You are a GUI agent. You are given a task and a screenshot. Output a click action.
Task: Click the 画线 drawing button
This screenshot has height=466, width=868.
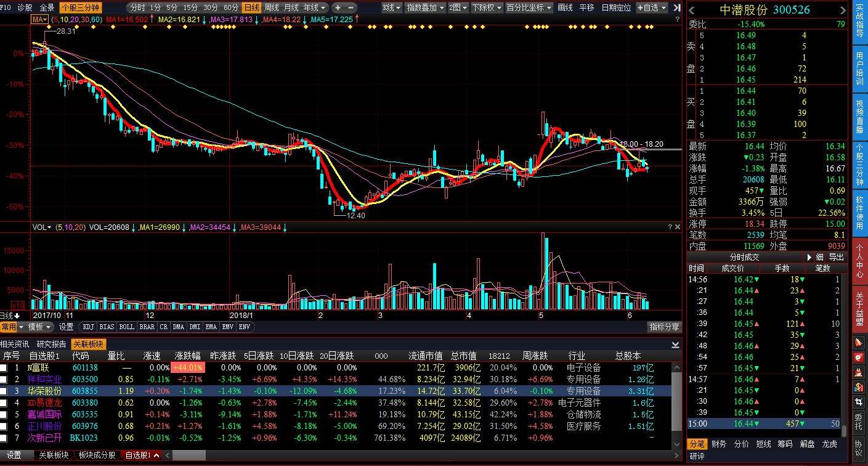pos(565,7)
